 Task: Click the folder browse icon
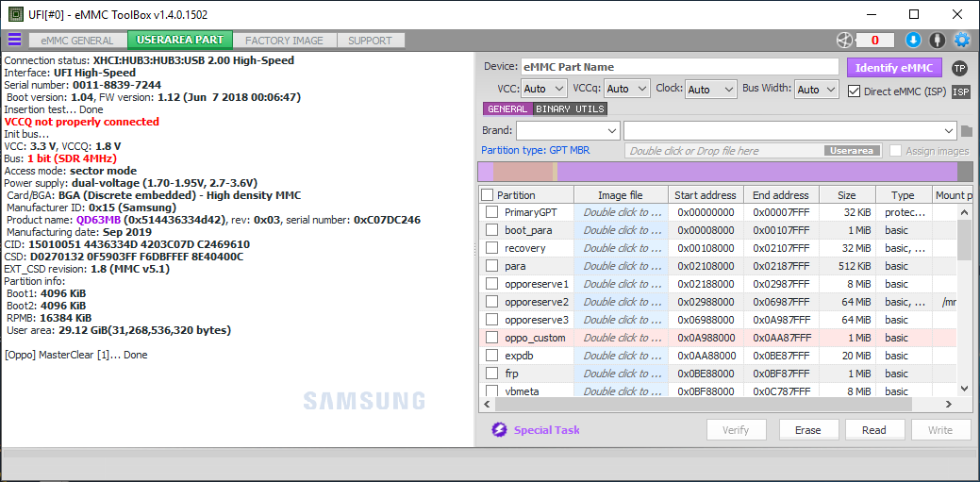pyautogui.click(x=967, y=131)
